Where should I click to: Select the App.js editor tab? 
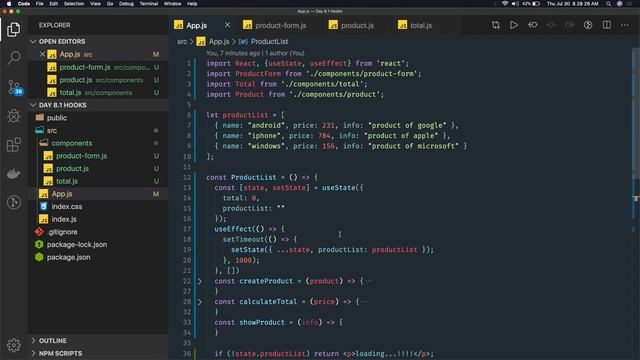coord(197,25)
